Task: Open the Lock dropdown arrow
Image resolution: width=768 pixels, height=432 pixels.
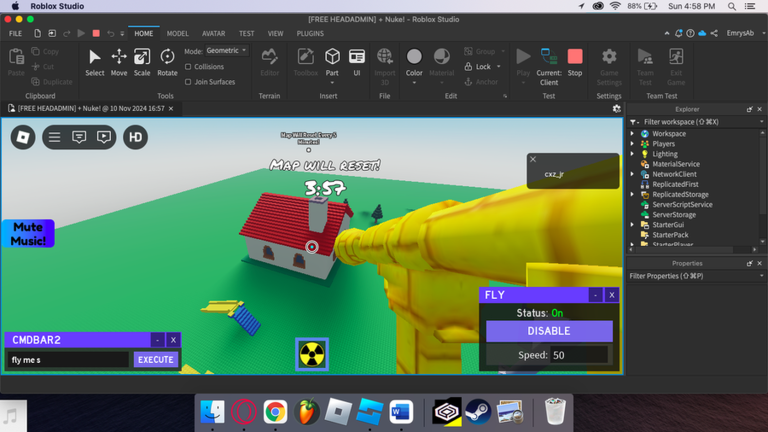Action: [499, 67]
